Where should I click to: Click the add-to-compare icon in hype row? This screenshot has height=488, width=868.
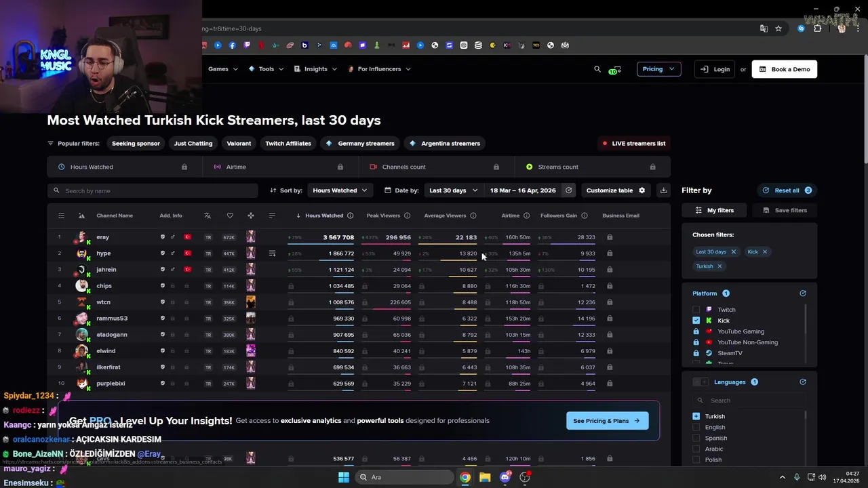coord(272,253)
